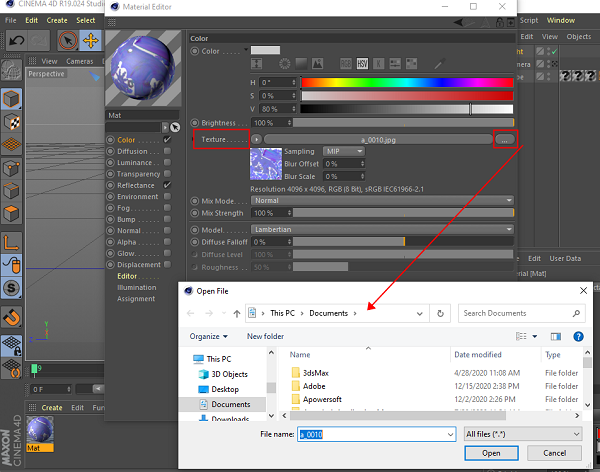Disable the Reflectance channel checkbox
This screenshot has width=600, height=472.
point(167,185)
